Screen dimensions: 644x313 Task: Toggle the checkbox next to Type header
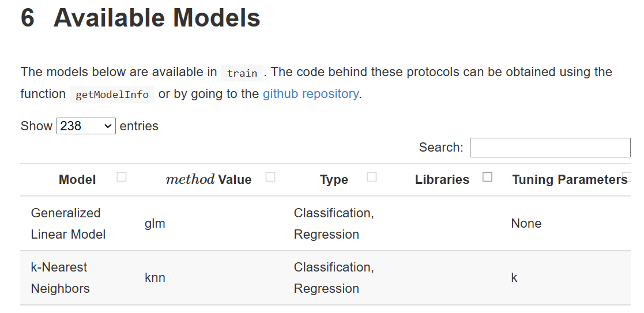pos(372,176)
